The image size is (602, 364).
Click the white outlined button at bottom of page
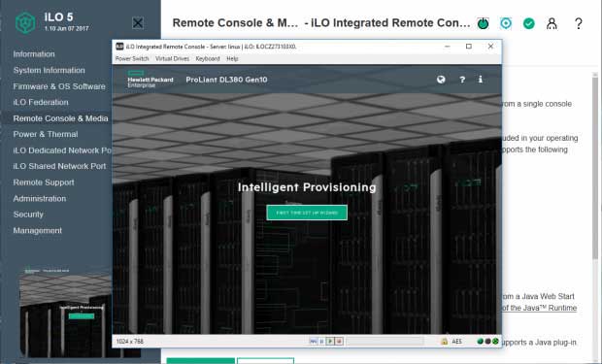tap(266, 361)
